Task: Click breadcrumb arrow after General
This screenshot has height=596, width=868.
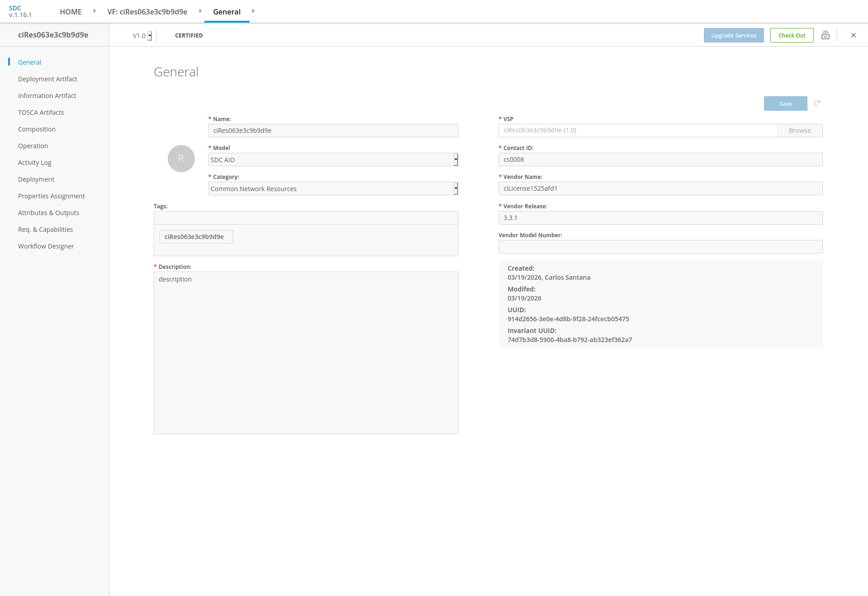Action: pyautogui.click(x=253, y=11)
